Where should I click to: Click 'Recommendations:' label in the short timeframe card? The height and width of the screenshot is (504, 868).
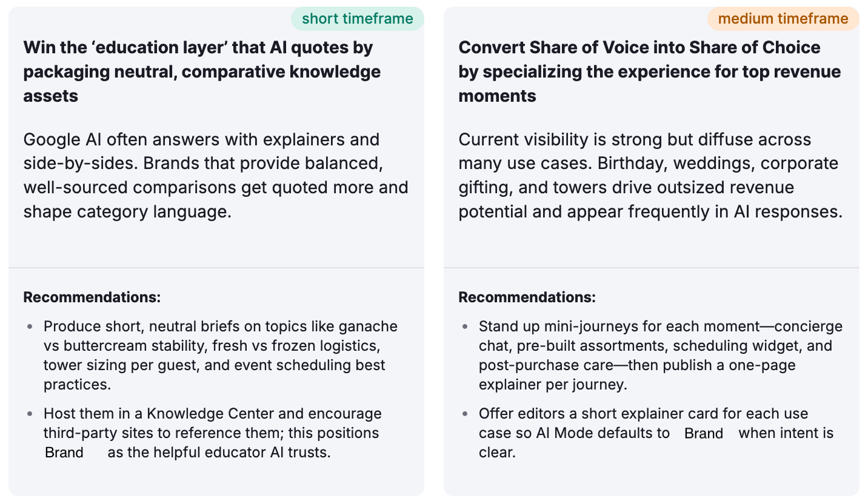92,297
